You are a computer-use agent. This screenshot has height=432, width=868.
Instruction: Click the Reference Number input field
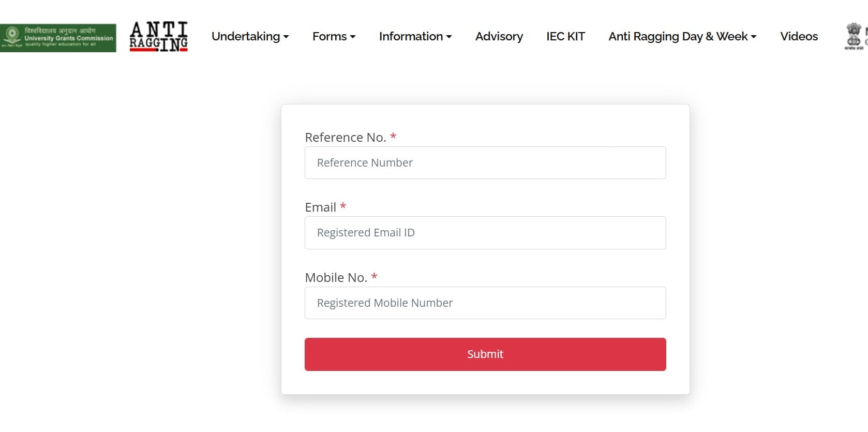point(485,162)
